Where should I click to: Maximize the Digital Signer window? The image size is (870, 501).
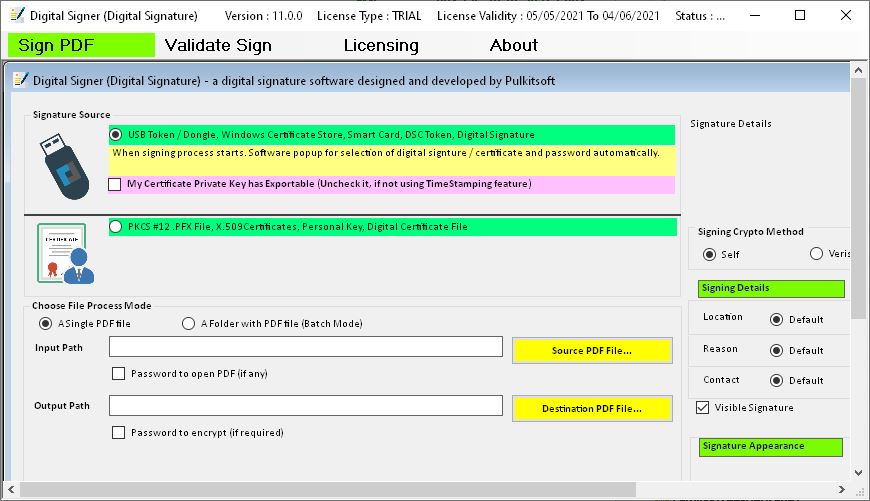click(800, 16)
